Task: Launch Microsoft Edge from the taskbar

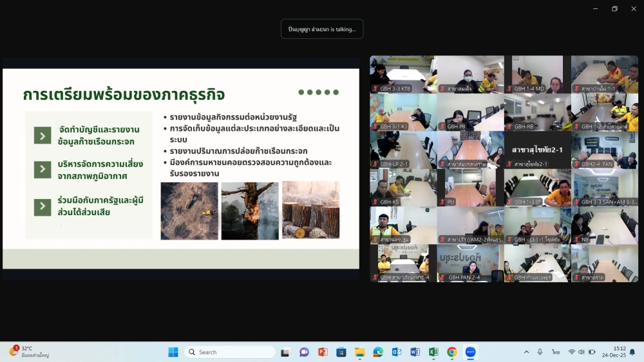Action: click(378, 352)
